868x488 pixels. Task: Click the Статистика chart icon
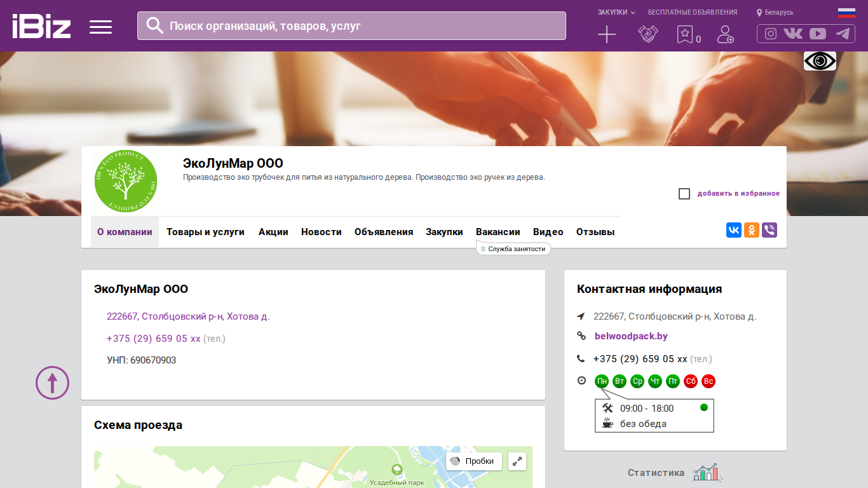coord(707,472)
